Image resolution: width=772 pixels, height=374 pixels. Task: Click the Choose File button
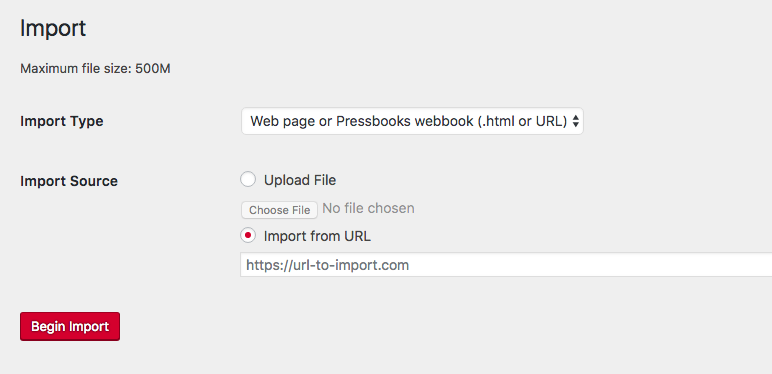(279, 210)
